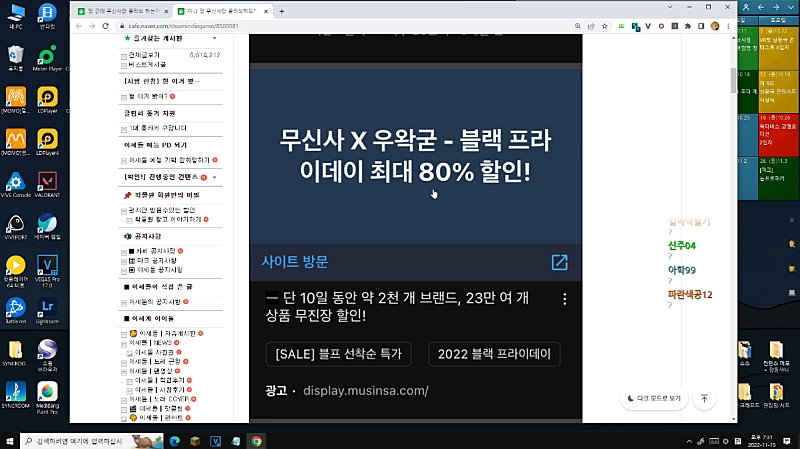This screenshot has width=800, height=449.
Task: Go forward using the browser forward arrow
Action: 92,26
